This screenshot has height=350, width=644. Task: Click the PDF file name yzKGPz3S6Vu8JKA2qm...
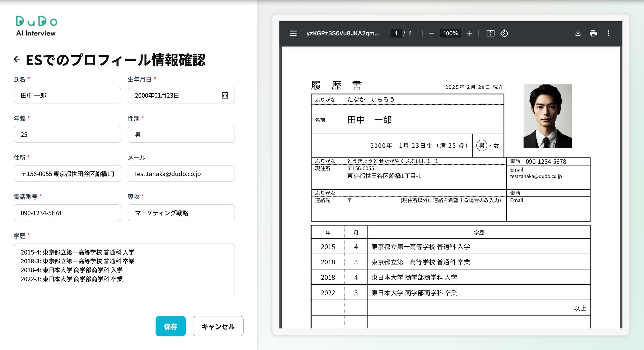point(343,33)
